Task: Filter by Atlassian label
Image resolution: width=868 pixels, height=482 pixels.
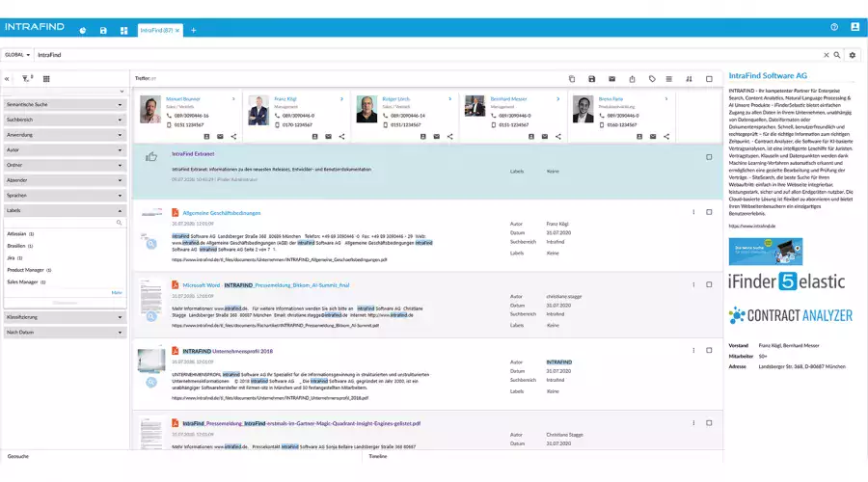Action: (20, 234)
